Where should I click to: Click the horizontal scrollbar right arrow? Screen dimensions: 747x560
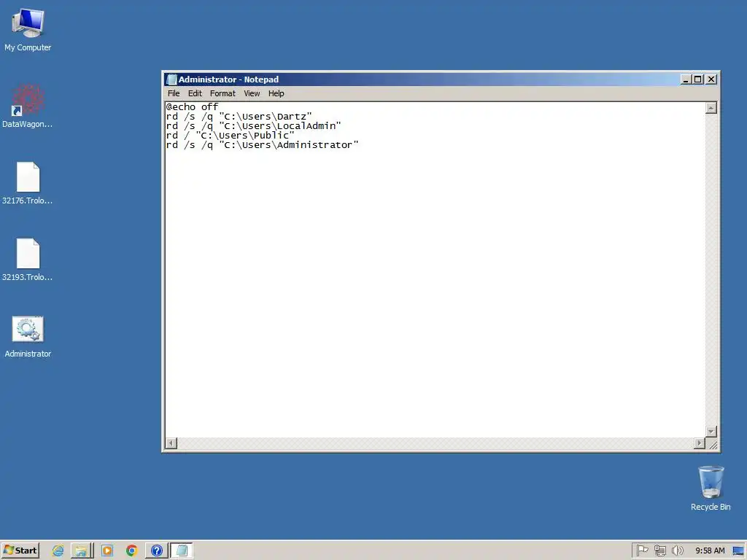[x=699, y=443]
